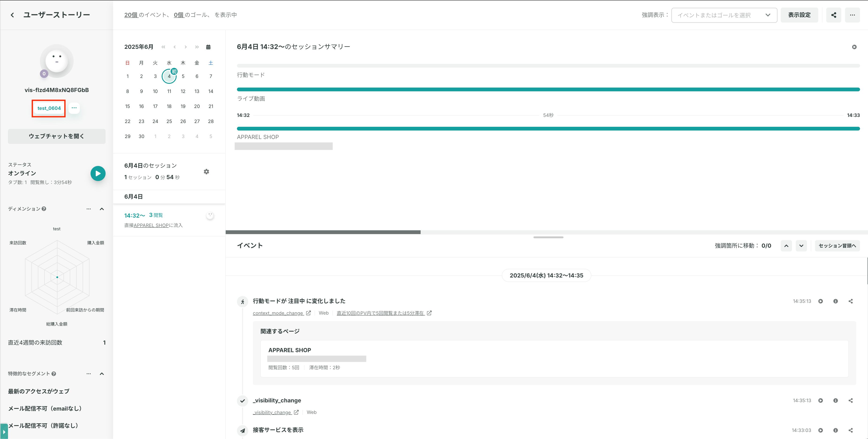Click the horizontal scrollbar under session summary
Image resolution: width=868 pixels, height=439 pixels.
323,232
